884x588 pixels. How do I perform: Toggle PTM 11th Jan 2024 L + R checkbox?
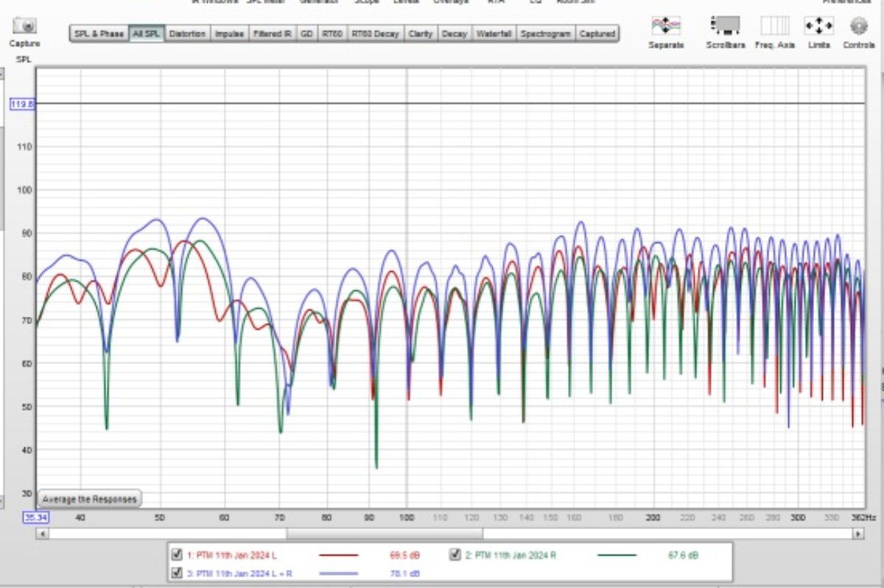(x=176, y=573)
